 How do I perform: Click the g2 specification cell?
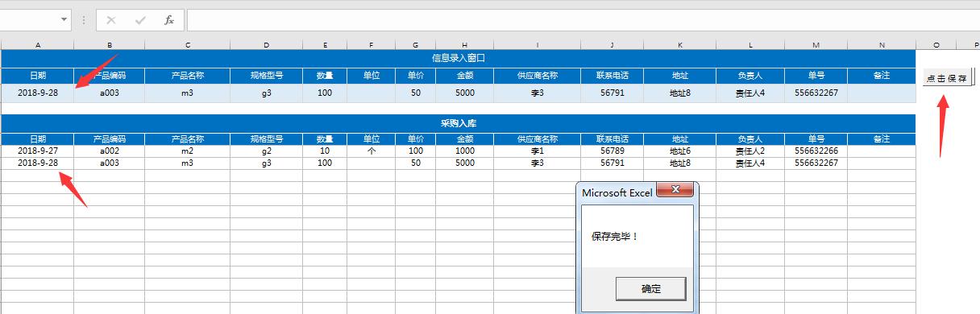(x=266, y=151)
